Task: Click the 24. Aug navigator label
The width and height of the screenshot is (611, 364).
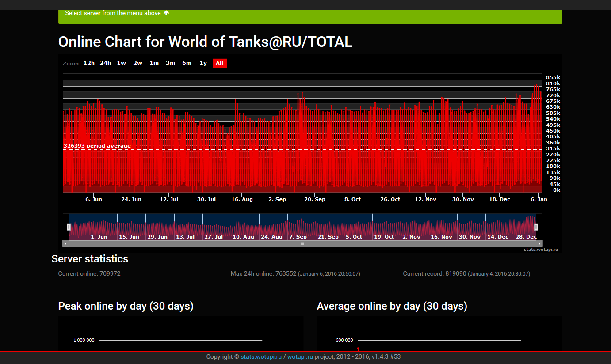Action: pos(271,237)
